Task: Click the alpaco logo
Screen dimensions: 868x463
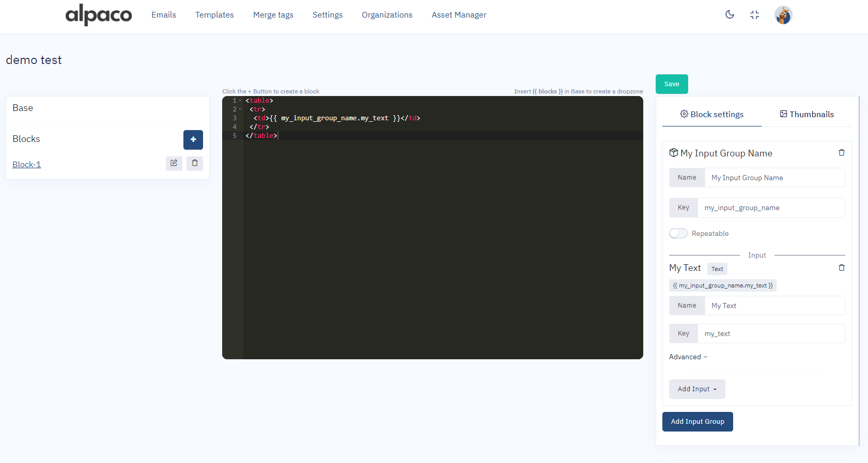Action: click(98, 15)
